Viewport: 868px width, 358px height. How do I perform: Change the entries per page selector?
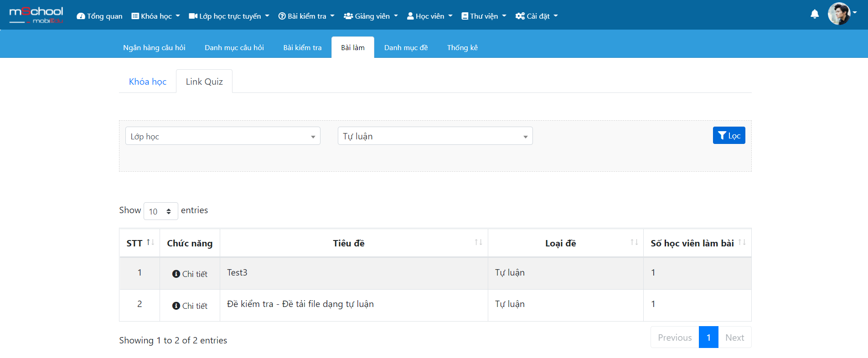[160, 211]
